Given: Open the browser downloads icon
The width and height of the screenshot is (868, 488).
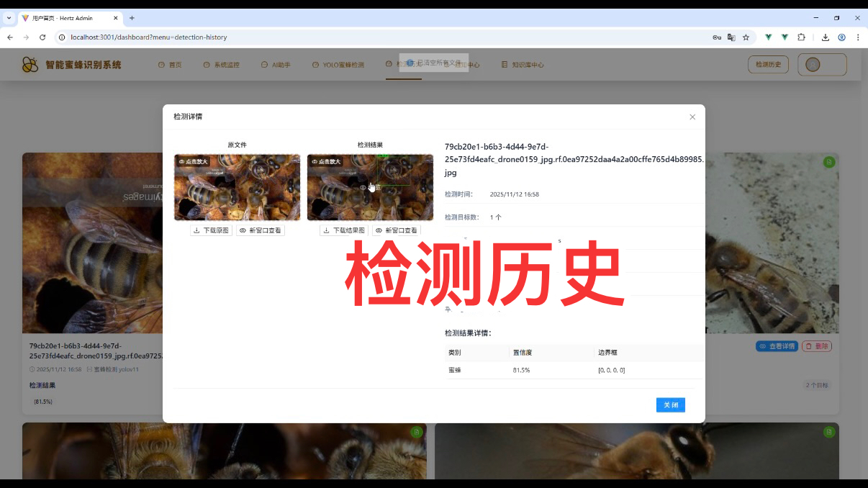Looking at the screenshot, I should [826, 37].
